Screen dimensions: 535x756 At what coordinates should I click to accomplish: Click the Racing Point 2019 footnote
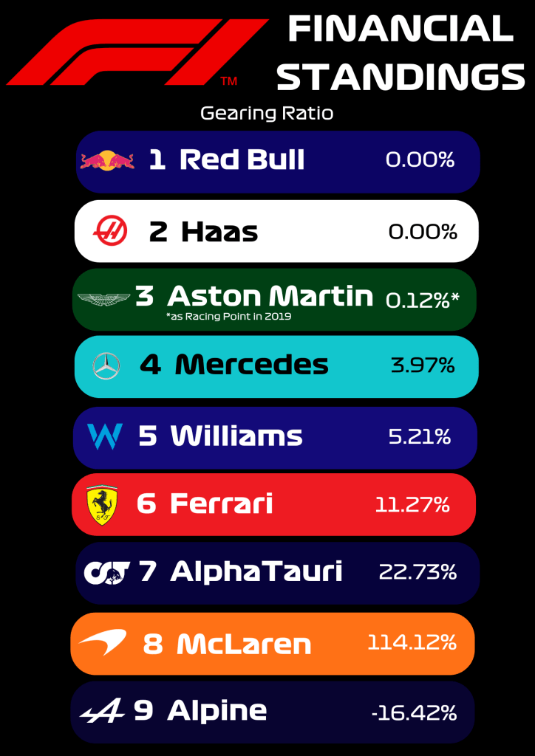click(x=230, y=316)
